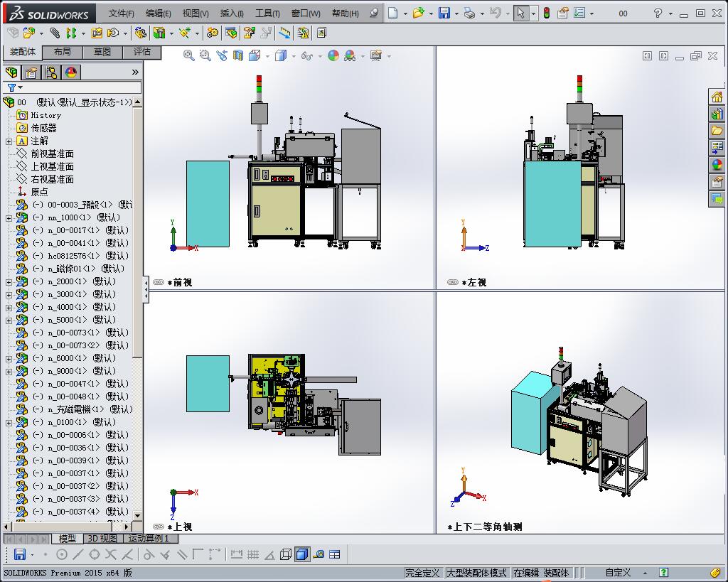Click the Save disk icon in title bar
The height and width of the screenshot is (582, 728).
click(444, 13)
